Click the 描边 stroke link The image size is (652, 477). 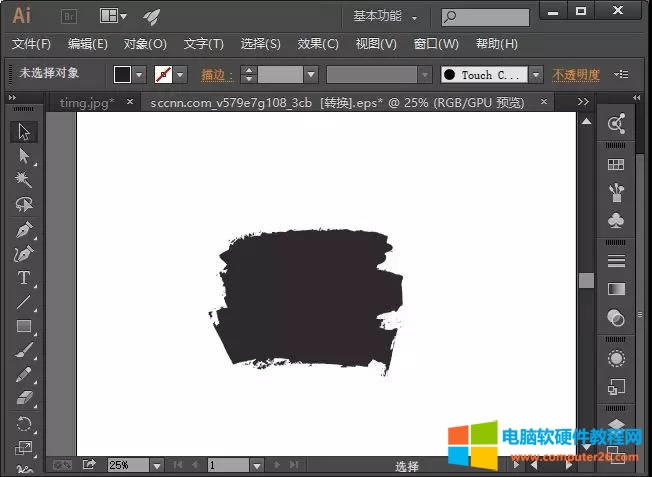click(x=217, y=75)
